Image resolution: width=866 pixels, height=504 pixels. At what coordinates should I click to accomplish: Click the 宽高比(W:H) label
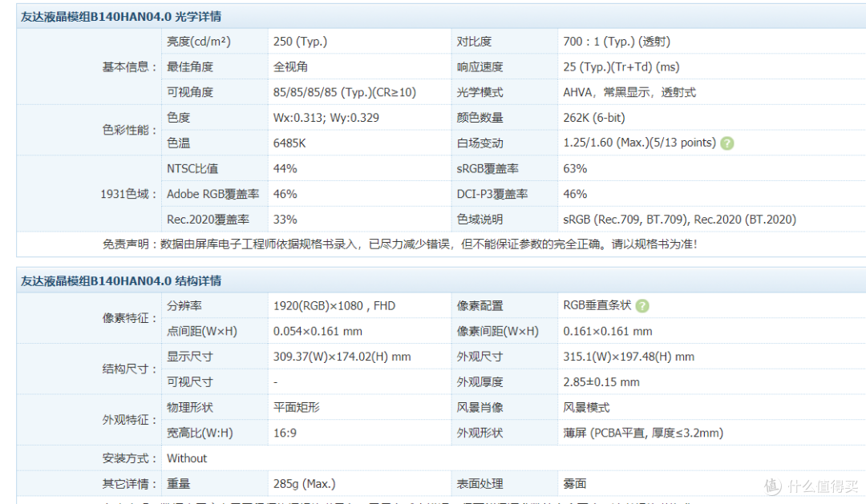[200, 433]
